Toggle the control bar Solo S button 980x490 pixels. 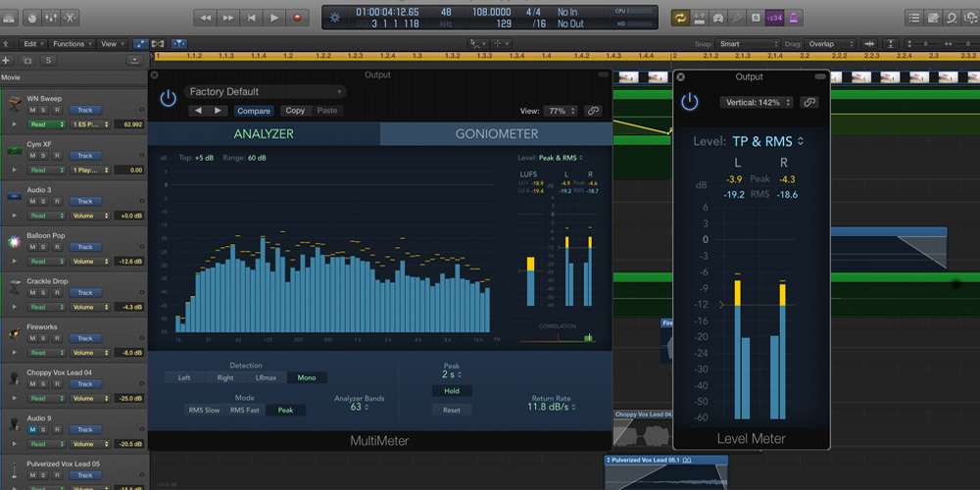tap(756, 18)
